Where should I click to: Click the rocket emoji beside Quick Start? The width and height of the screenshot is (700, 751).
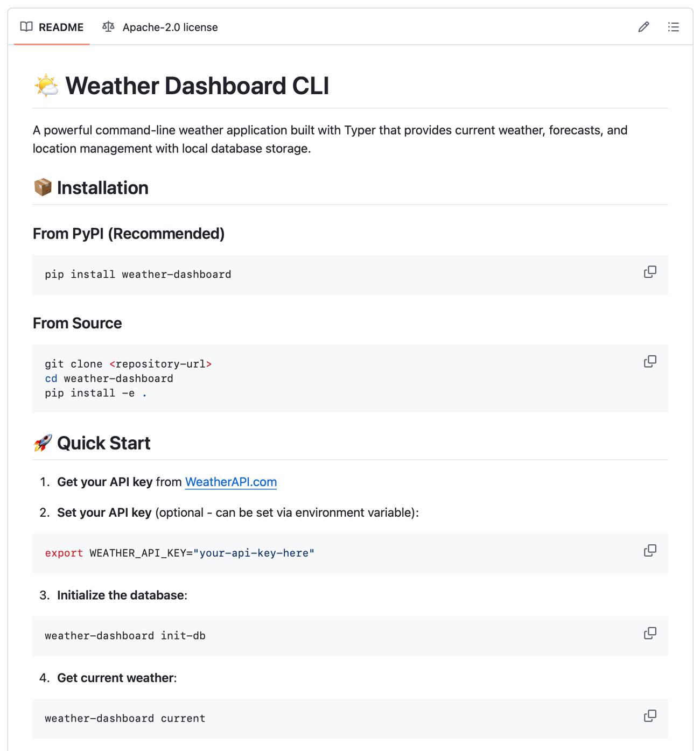pyautogui.click(x=43, y=443)
